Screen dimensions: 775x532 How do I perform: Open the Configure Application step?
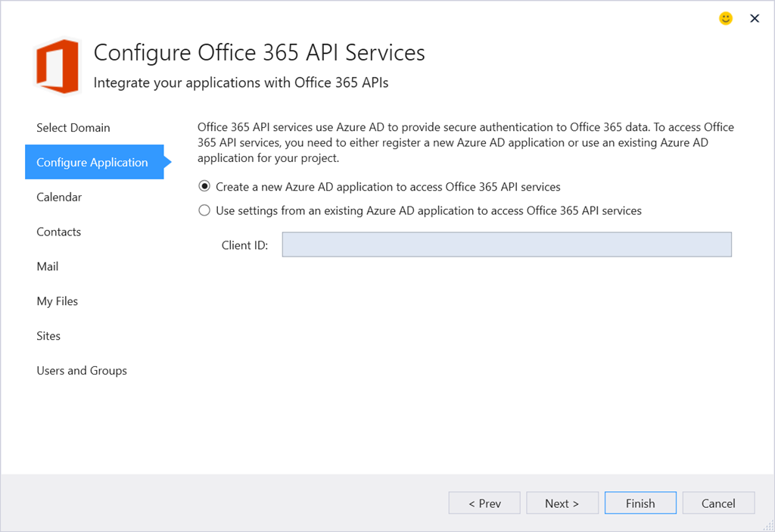tap(95, 162)
